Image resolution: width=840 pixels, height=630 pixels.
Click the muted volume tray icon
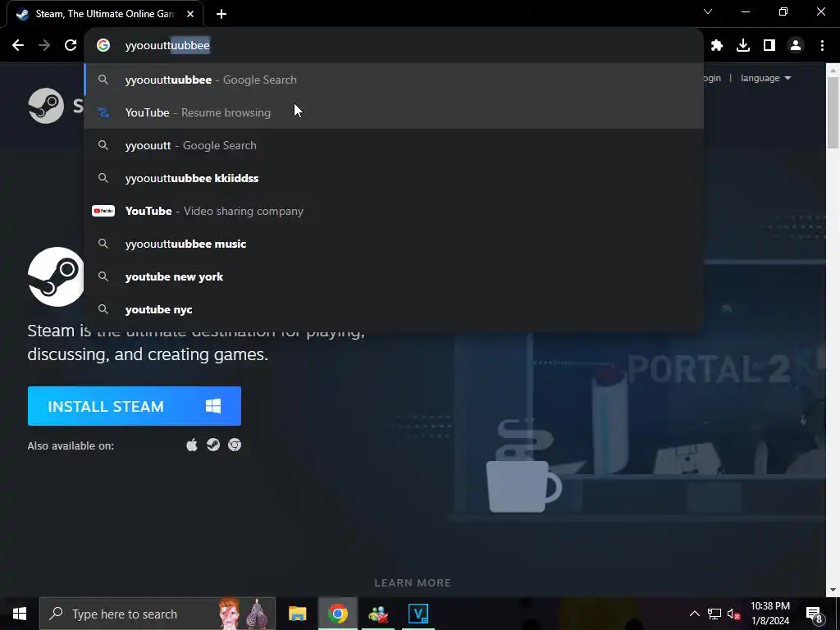[734, 614]
